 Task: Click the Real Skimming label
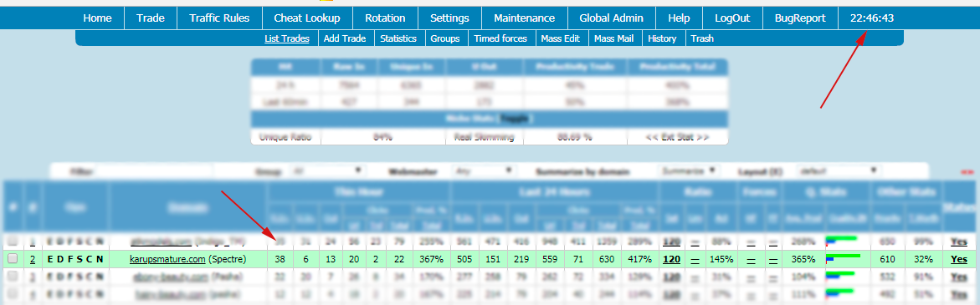tap(485, 136)
